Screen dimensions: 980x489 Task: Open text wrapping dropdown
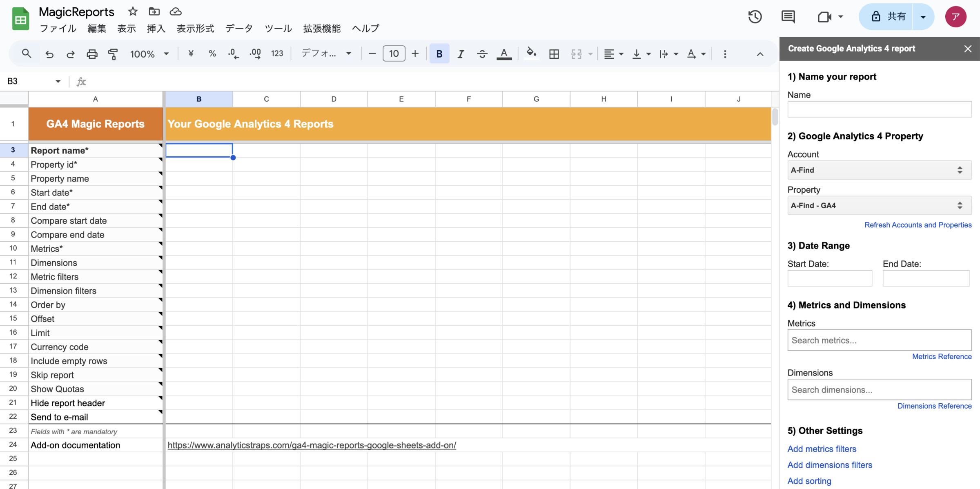coord(668,54)
